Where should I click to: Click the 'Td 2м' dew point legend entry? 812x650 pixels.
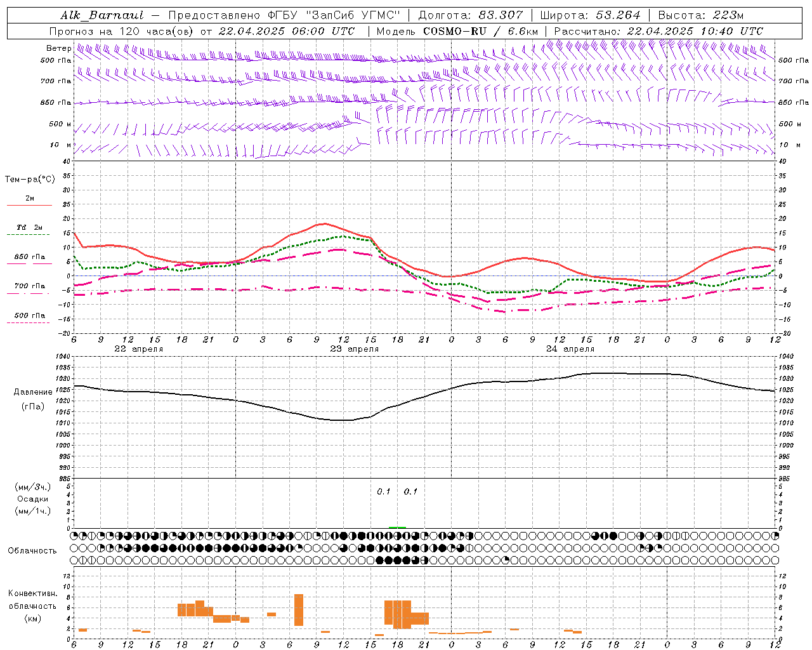[x=30, y=227]
